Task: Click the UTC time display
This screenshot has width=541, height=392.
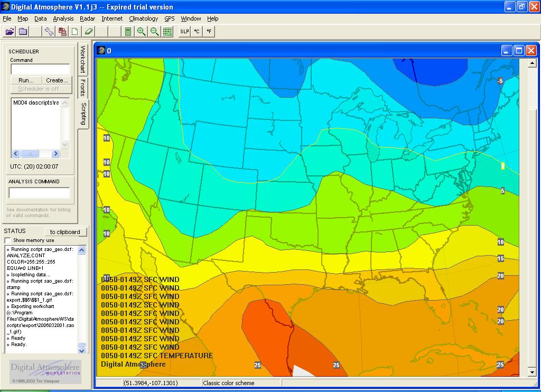Action: click(34, 166)
